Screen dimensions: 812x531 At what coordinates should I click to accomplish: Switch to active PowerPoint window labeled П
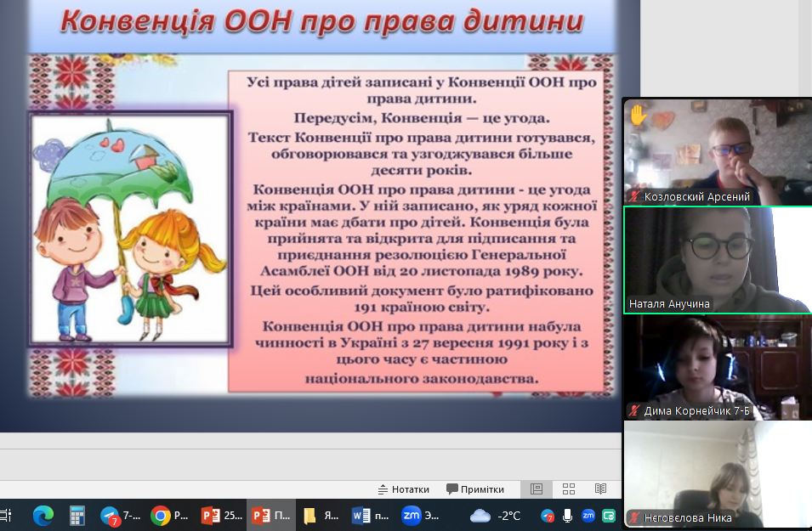(x=271, y=516)
